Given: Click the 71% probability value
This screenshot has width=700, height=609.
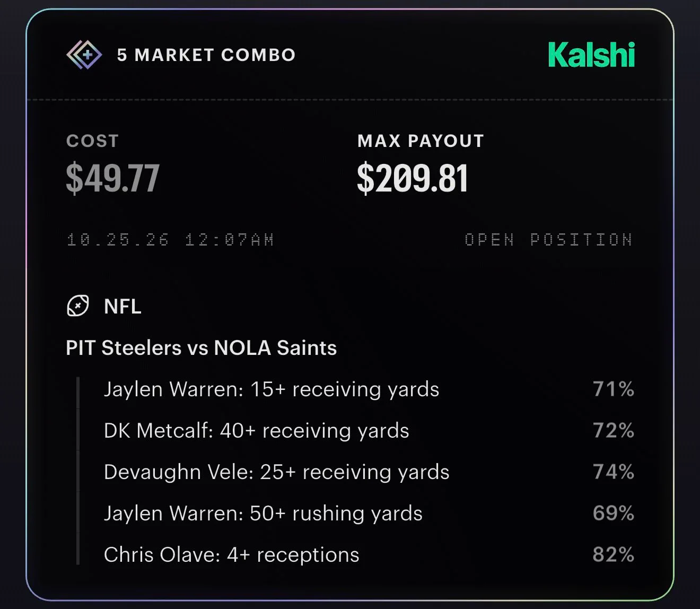Looking at the screenshot, I should [x=614, y=389].
